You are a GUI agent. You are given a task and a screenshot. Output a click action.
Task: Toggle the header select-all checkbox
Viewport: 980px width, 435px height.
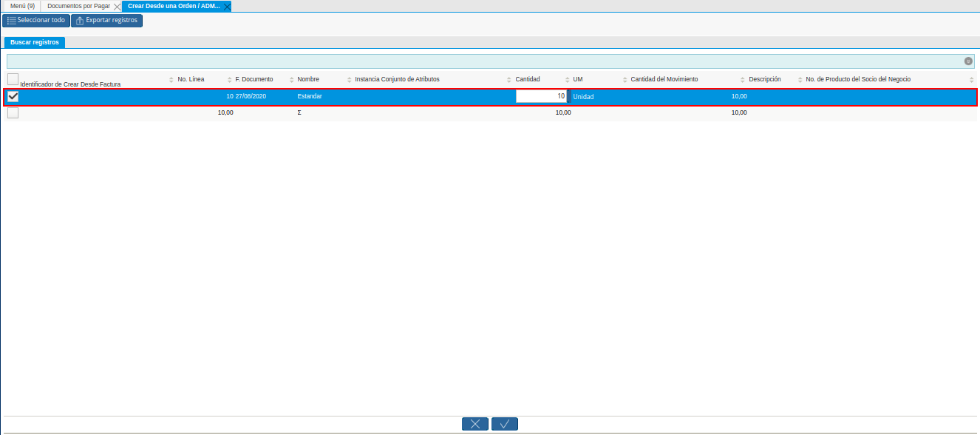tap(13, 79)
